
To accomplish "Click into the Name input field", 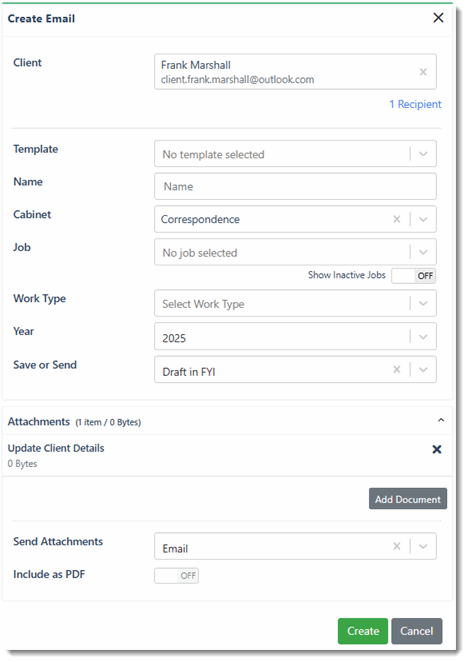I will [x=295, y=186].
